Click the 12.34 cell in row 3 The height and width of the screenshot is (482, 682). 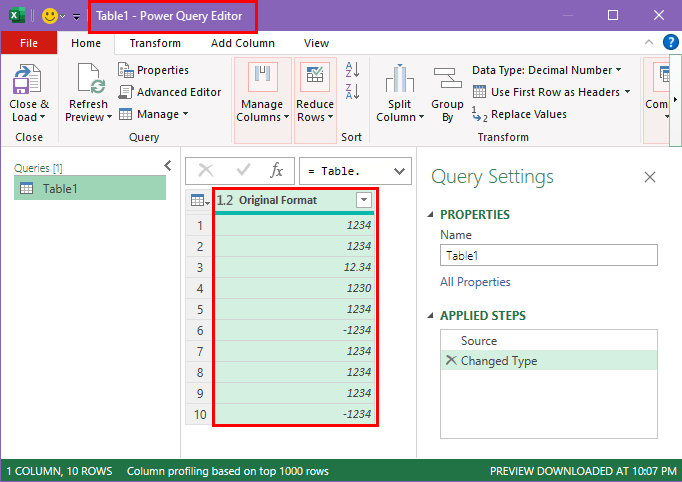pyautogui.click(x=294, y=267)
